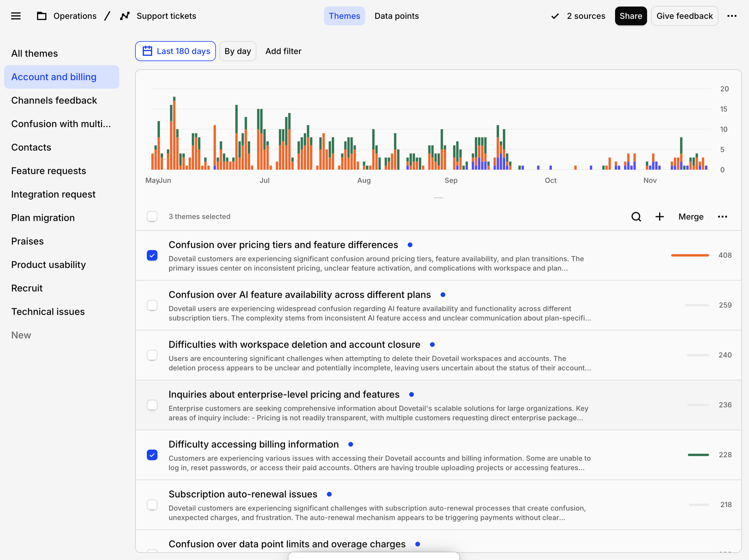Check Confusion over AI feature availability theme
749x560 pixels.
152,305
